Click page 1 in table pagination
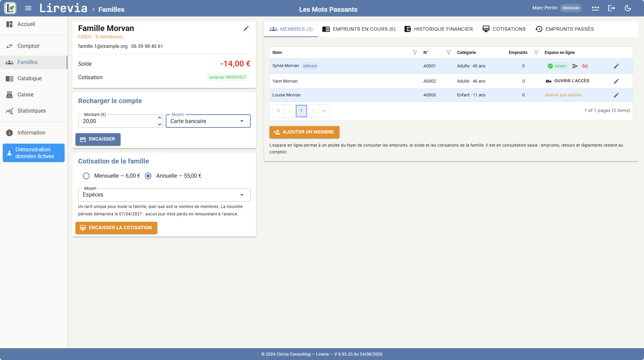The width and height of the screenshot is (644, 360). tap(301, 111)
